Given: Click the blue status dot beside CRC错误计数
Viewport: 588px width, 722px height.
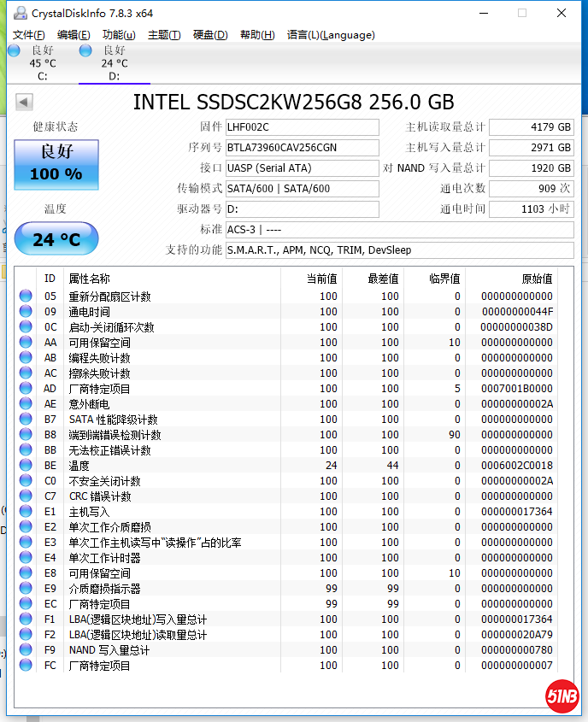Looking at the screenshot, I should [26, 496].
